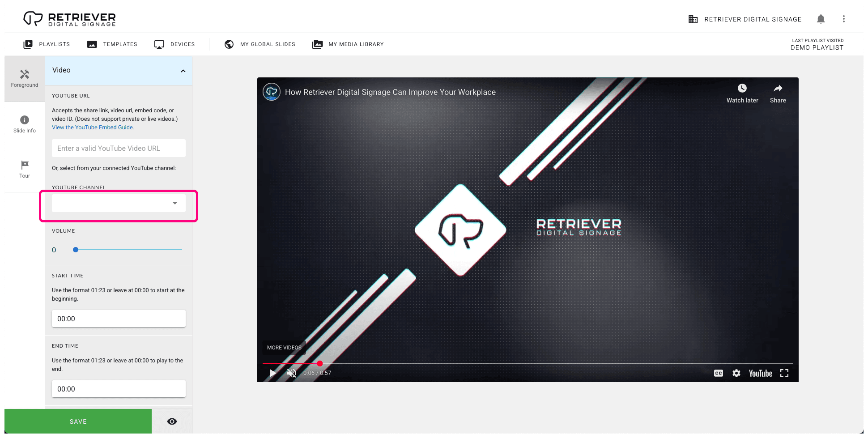Image resolution: width=868 pixels, height=438 pixels.
Task: Click the Watch later clock icon
Action: pyautogui.click(x=742, y=88)
